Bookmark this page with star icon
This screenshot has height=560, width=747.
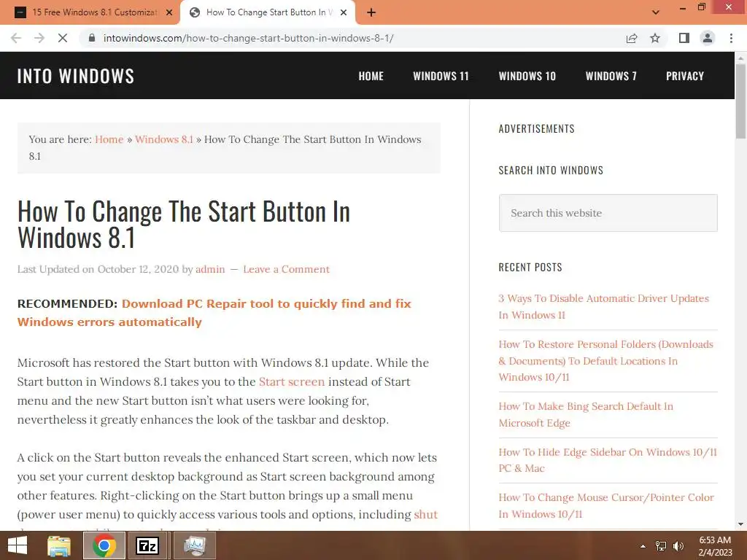(655, 38)
